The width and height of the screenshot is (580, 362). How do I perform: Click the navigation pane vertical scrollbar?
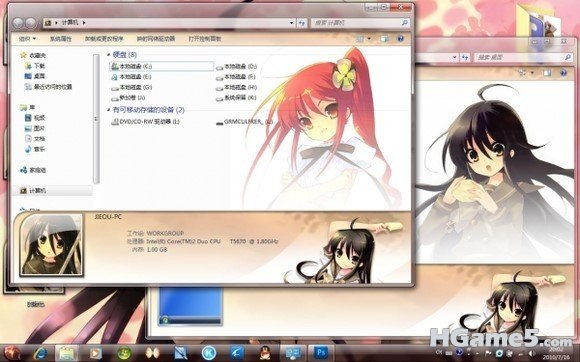point(96,118)
